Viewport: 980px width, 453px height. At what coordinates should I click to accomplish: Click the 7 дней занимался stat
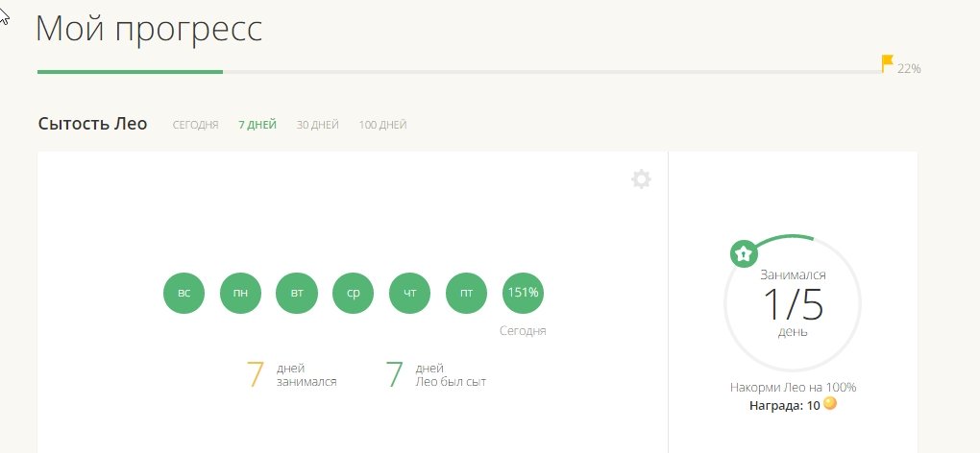[x=292, y=374]
